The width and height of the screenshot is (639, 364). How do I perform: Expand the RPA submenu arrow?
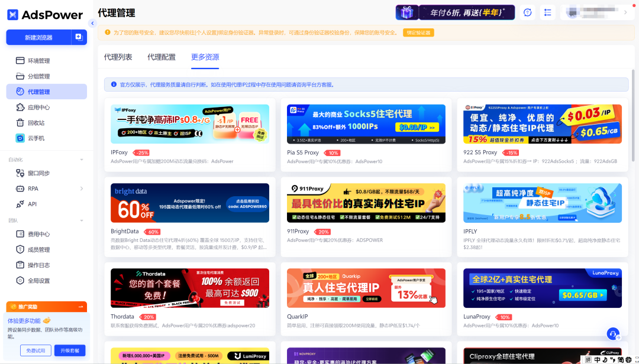pyautogui.click(x=82, y=188)
